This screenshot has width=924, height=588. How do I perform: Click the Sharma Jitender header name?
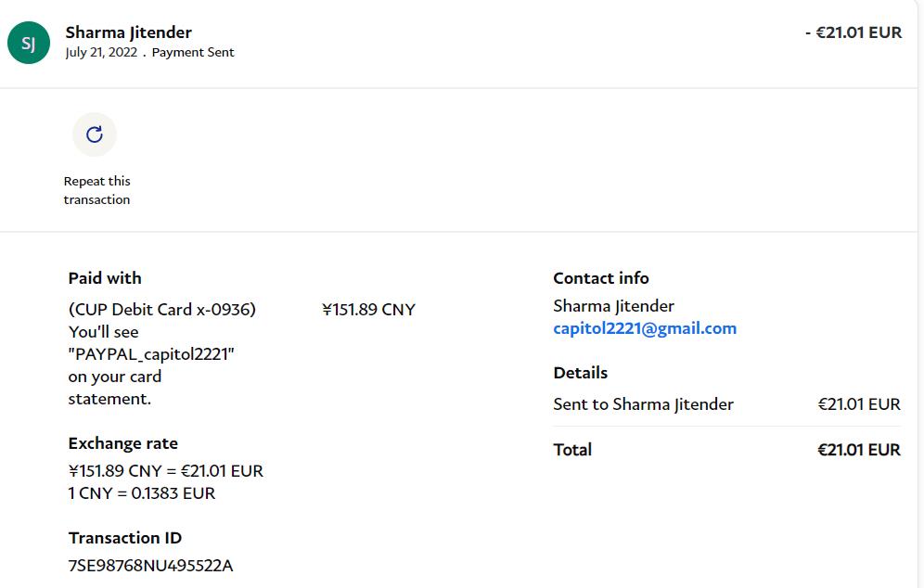pos(129,32)
